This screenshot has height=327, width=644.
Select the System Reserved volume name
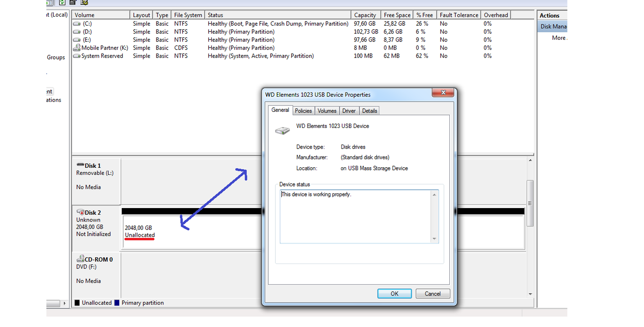pos(102,56)
